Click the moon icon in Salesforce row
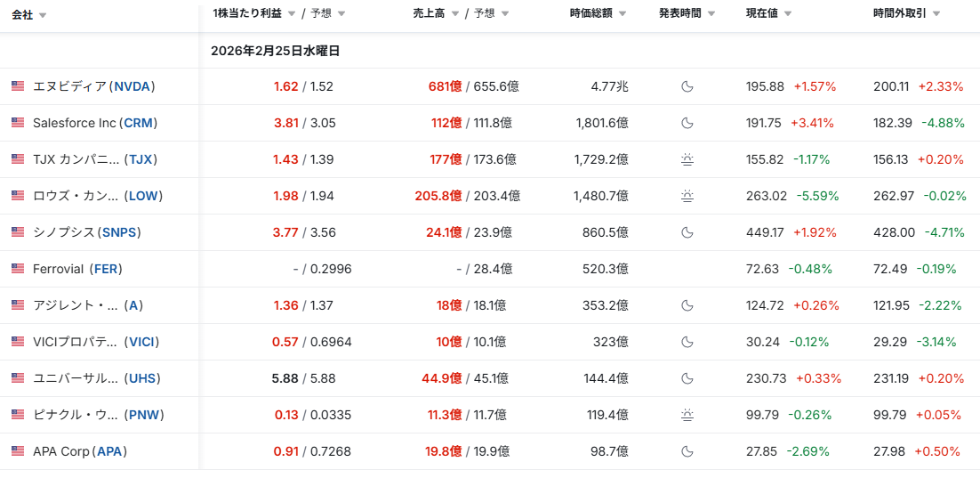 [687, 123]
